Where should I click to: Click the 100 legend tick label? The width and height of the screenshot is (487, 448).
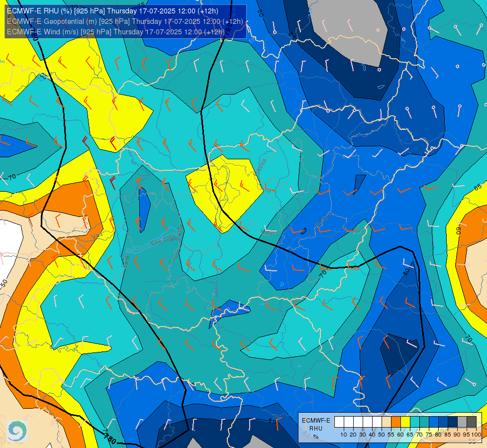coord(477,435)
